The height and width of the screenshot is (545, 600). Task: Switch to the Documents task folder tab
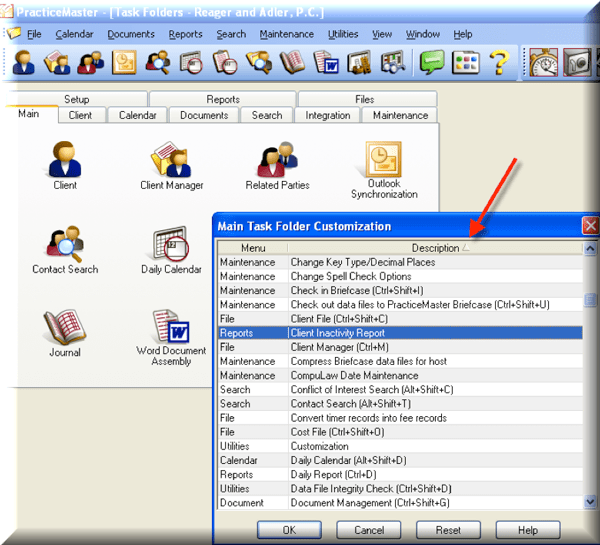204,115
